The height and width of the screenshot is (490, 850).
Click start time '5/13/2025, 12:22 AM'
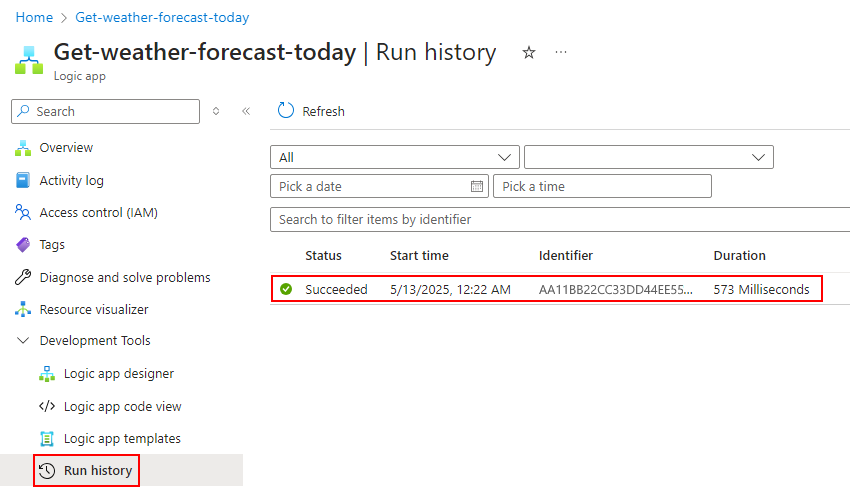[450, 289]
